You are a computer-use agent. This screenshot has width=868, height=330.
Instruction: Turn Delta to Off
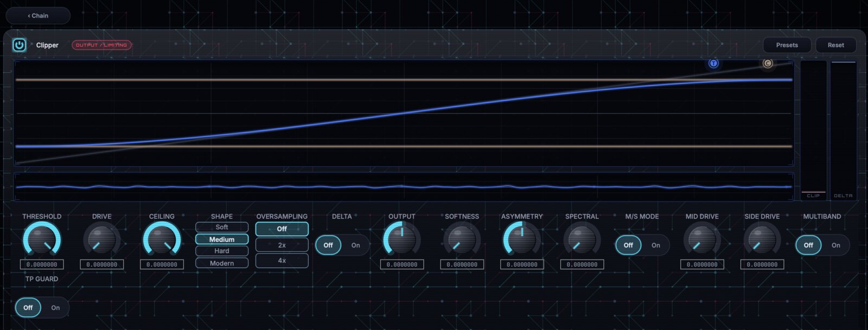pyautogui.click(x=328, y=245)
